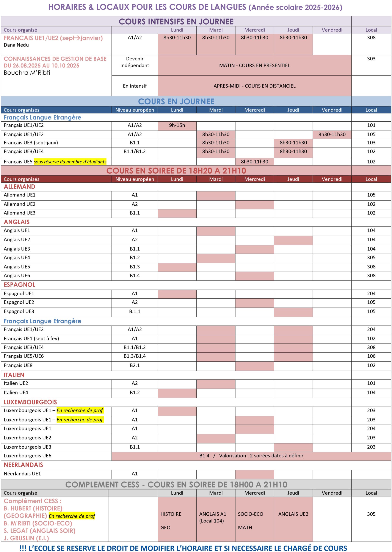Viewport: 392px width, 552px height.
Task: Click the Italien UE4 row label
Action: point(16,392)
